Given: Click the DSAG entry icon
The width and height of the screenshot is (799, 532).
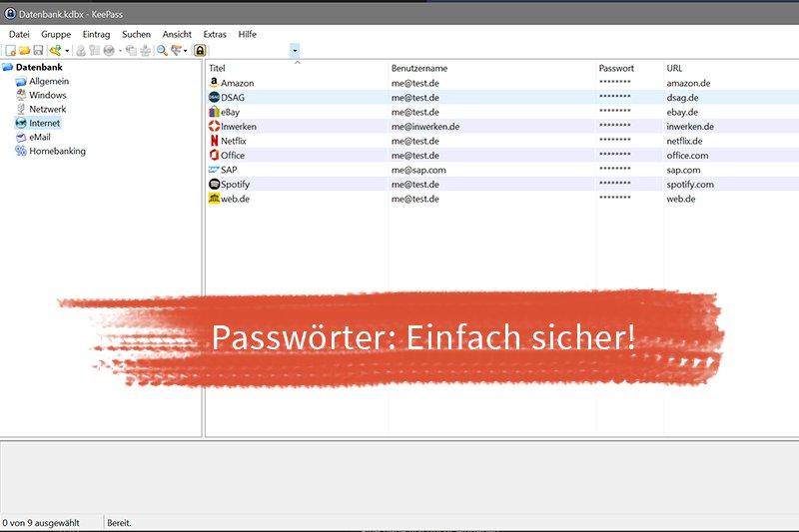Looking at the screenshot, I should pyautogui.click(x=214, y=97).
